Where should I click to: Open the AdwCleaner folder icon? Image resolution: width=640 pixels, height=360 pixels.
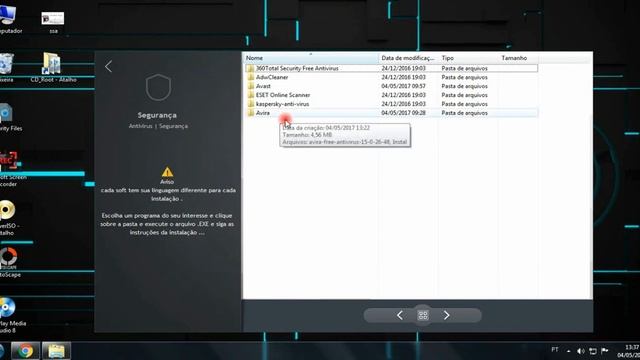coord(251,77)
